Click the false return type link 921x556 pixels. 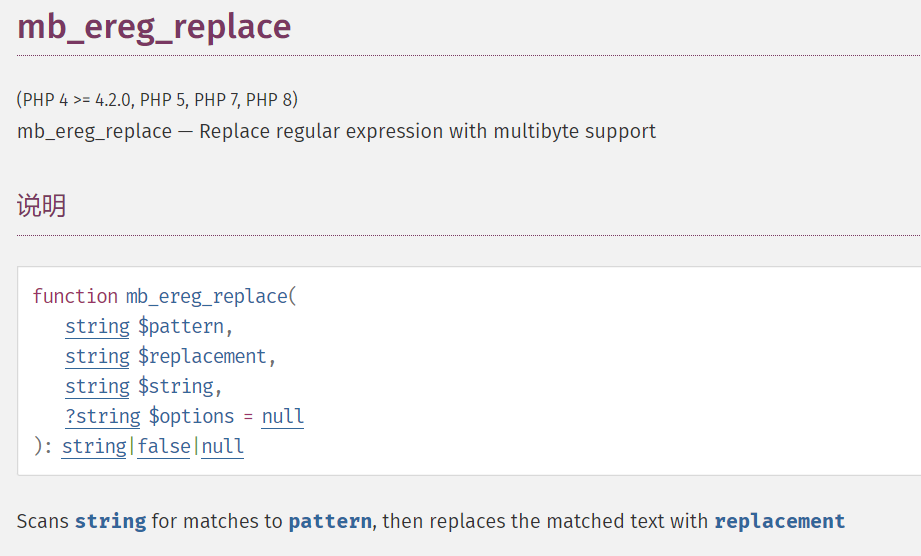pyautogui.click(x=164, y=446)
